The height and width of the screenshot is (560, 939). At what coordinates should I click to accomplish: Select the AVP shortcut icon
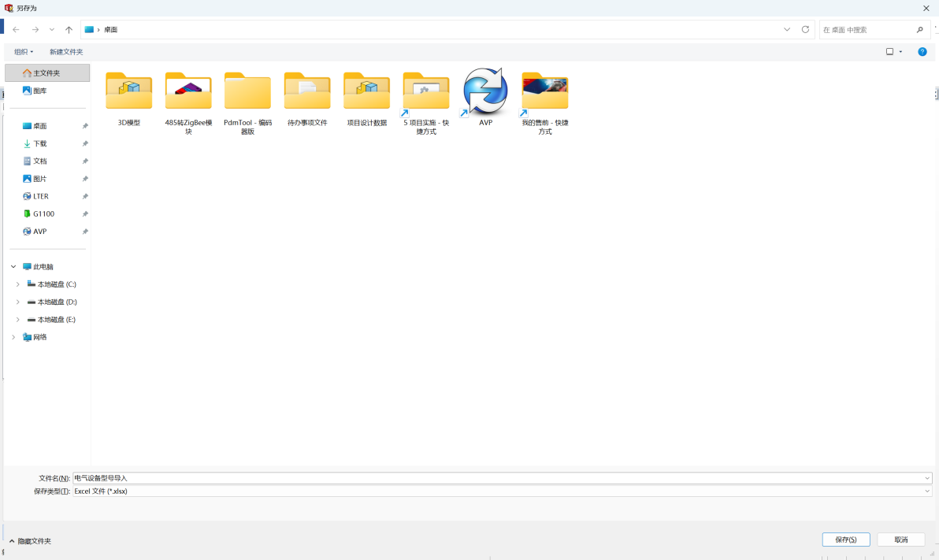point(485,91)
